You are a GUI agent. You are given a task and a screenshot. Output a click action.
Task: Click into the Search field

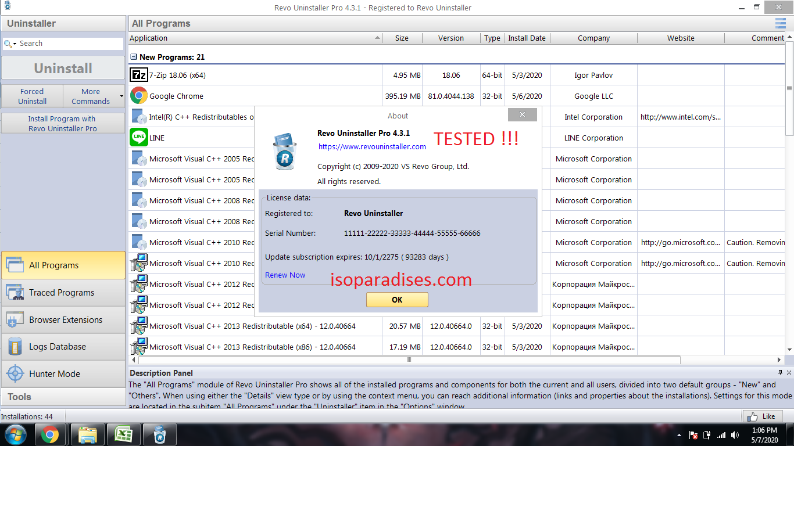[70, 44]
